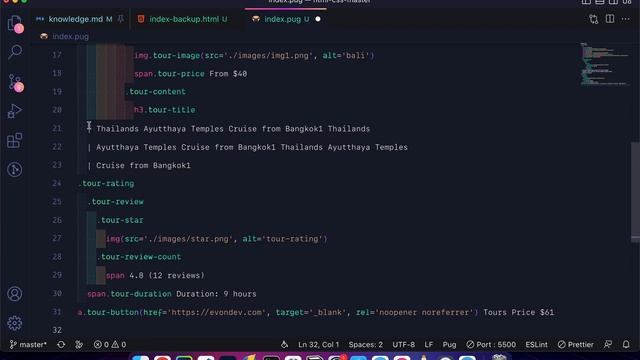Image resolution: width=640 pixels, height=360 pixels.
Task: Change encoding via UTF-8 status item
Action: 403,344
